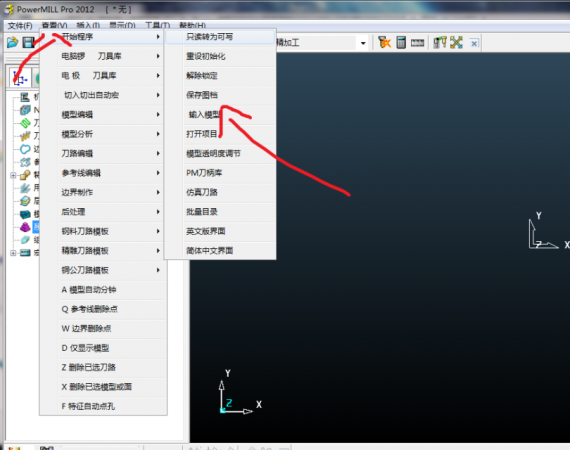The width and height of the screenshot is (570, 450).
Task: Select the yellow tools icon in the explorer tree
Action: pyautogui.click(x=25, y=136)
